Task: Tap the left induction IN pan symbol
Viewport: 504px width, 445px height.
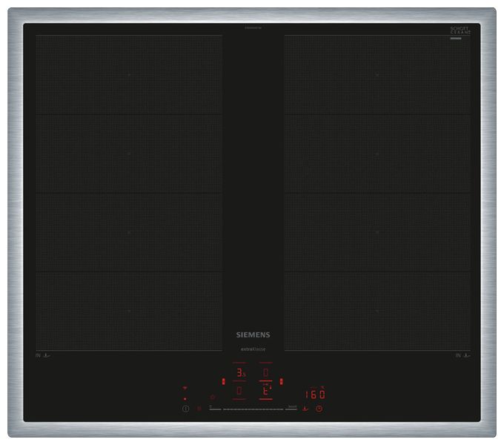Action: tap(43, 355)
